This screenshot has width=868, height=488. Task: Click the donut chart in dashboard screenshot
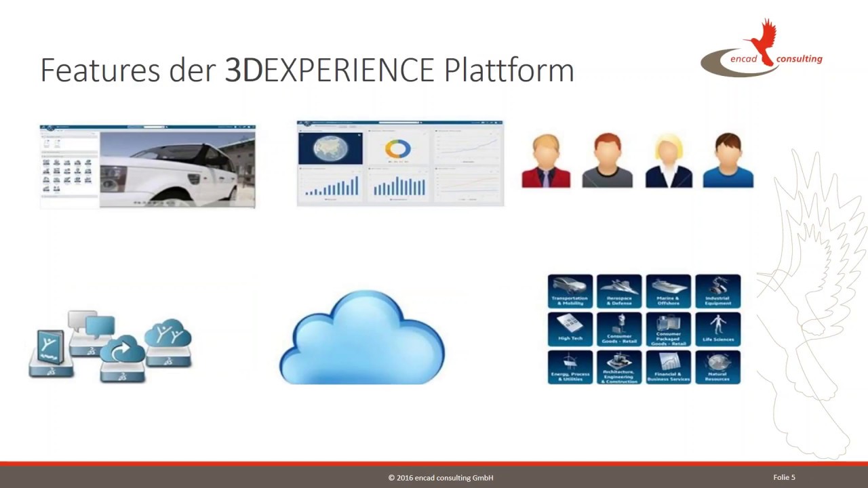pyautogui.click(x=398, y=149)
